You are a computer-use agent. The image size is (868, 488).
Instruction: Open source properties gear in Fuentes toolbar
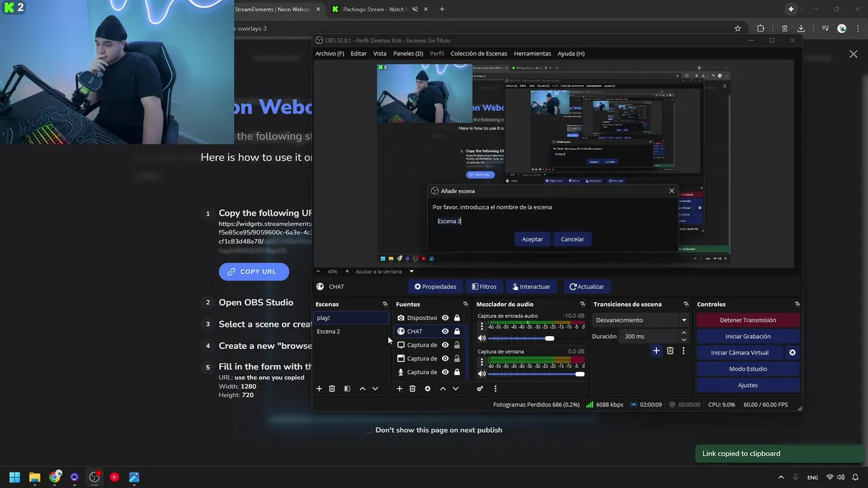coord(427,388)
